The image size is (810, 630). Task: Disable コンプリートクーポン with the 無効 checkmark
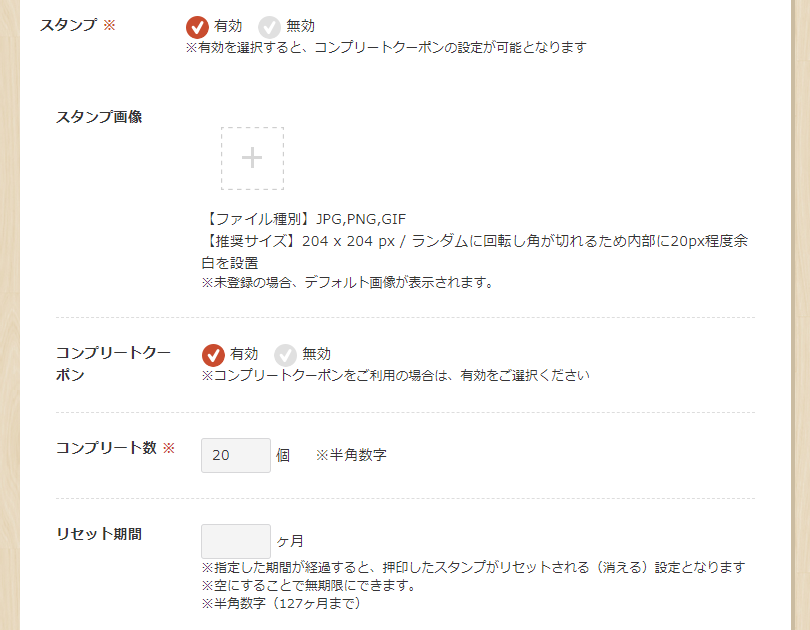pyautogui.click(x=285, y=355)
